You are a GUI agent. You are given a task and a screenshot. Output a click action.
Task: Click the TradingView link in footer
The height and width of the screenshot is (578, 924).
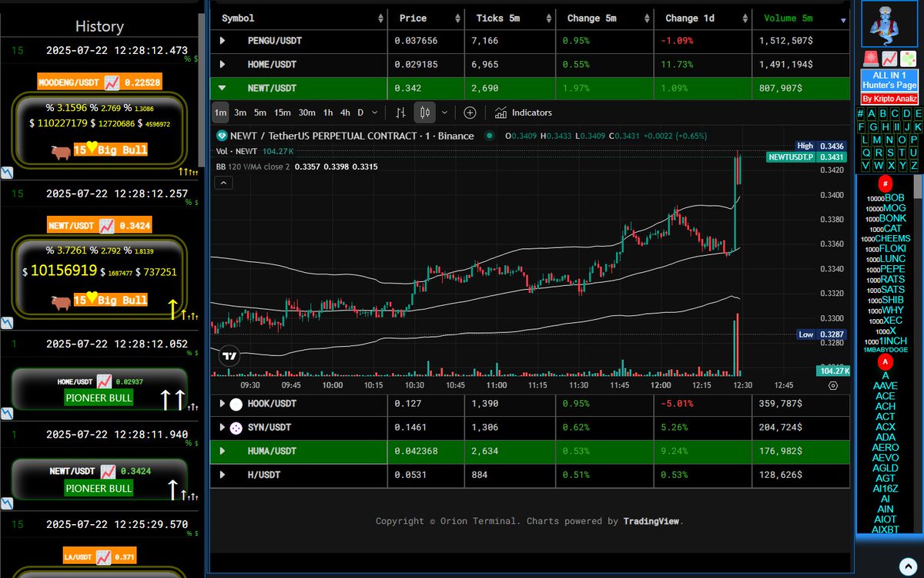coord(651,521)
